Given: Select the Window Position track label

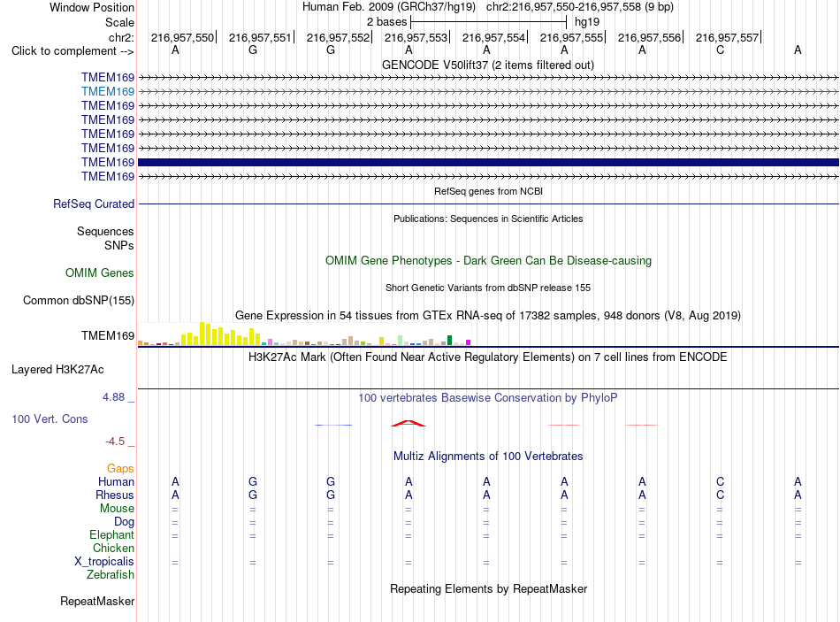Looking at the screenshot, I should click(92, 7).
